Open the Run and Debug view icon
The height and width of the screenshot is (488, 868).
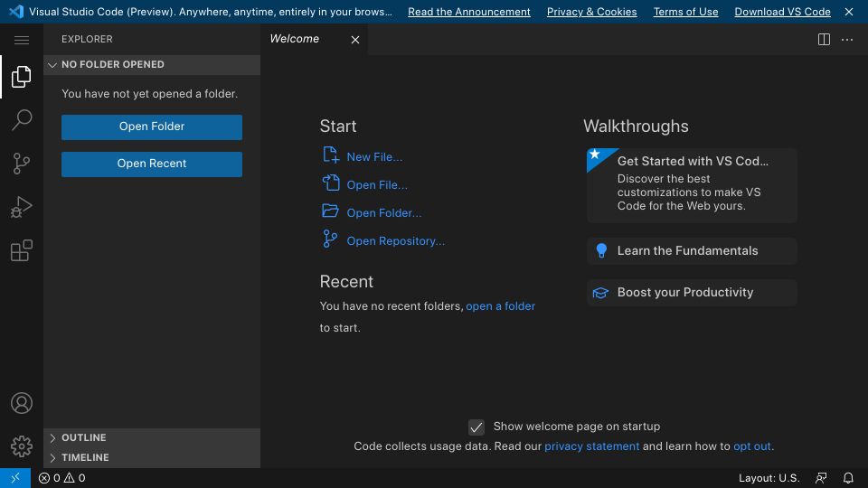pos(22,207)
